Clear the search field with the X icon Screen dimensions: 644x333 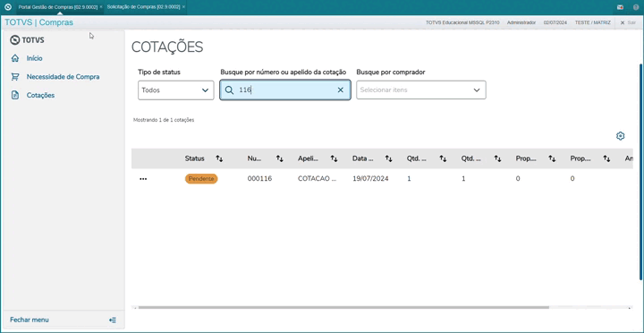(340, 90)
